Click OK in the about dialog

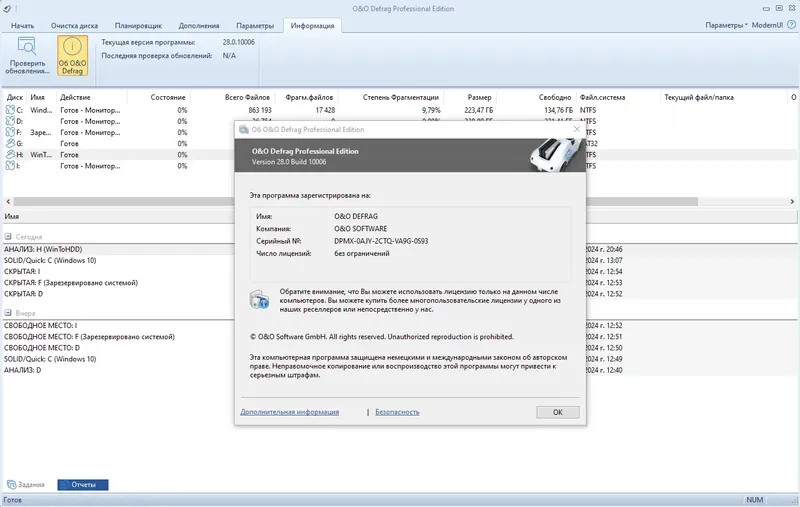(x=558, y=412)
